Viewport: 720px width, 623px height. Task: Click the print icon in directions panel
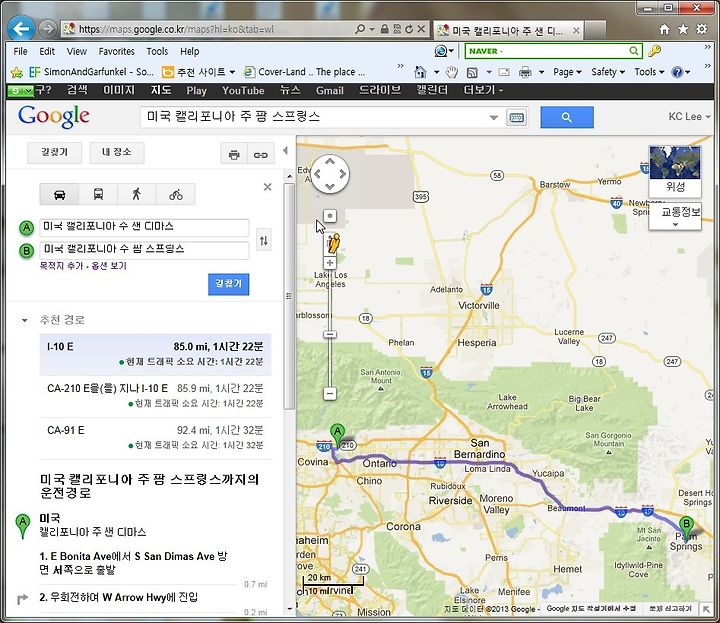click(x=234, y=154)
